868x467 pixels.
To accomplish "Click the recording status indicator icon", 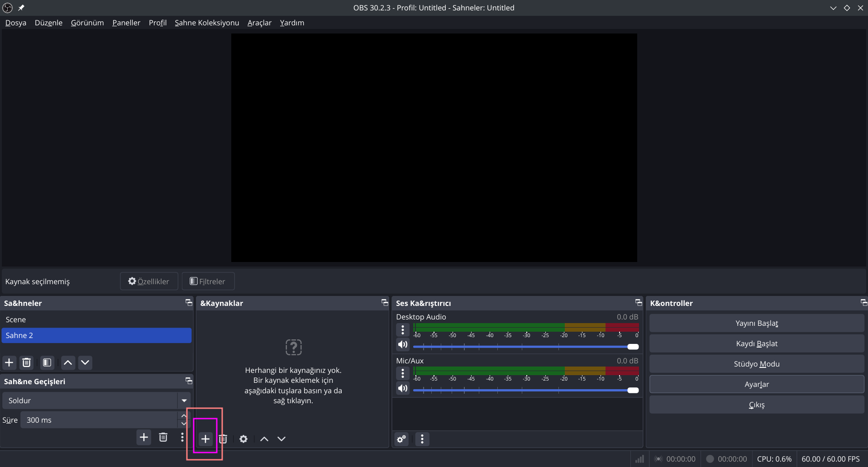I will (x=710, y=459).
